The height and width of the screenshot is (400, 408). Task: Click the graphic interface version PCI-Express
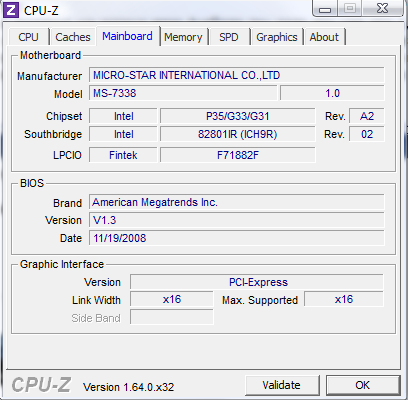click(x=257, y=282)
